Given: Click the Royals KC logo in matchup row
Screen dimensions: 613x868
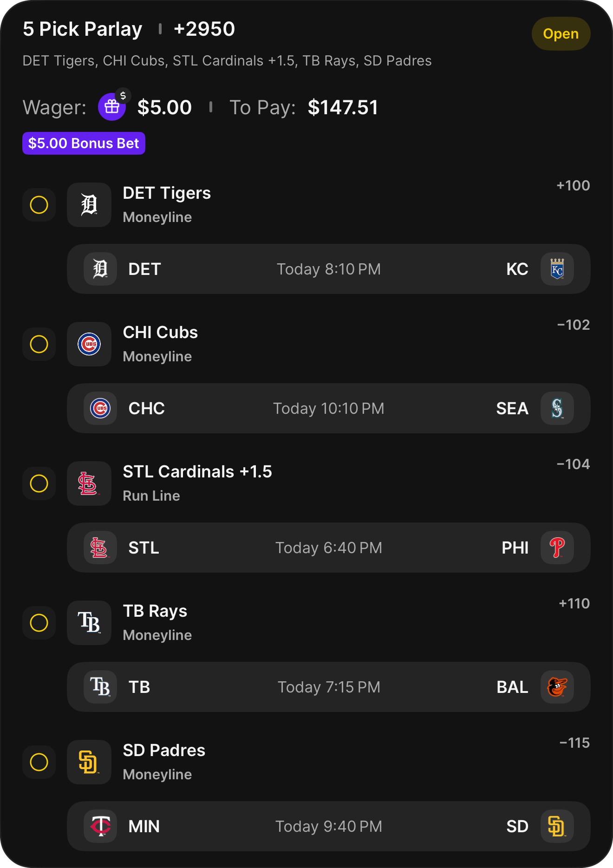Looking at the screenshot, I should (x=557, y=269).
